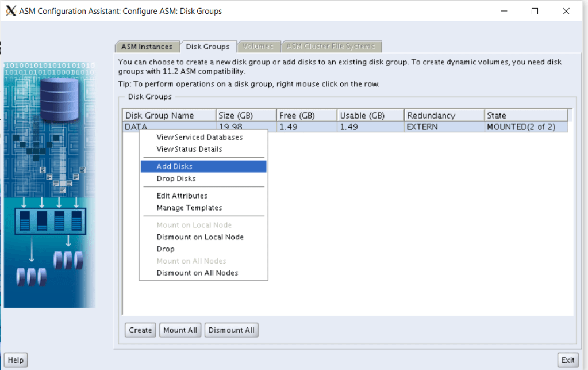Choose Drop Disks menu entry
This screenshot has height=370, width=588.
176,178
